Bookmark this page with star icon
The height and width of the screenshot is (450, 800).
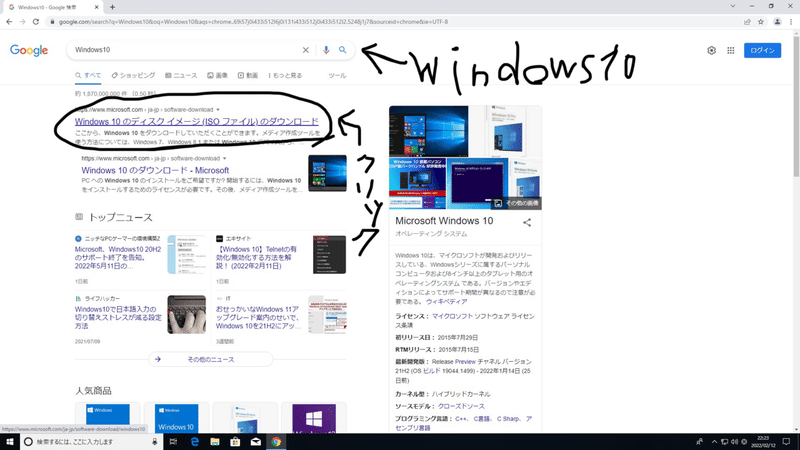tap(761, 22)
